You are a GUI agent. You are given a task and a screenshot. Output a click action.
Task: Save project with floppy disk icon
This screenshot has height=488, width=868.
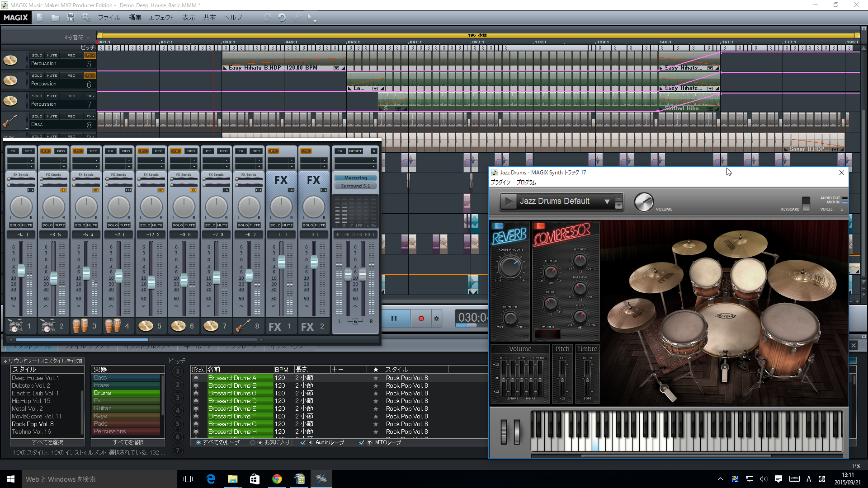tap(71, 17)
